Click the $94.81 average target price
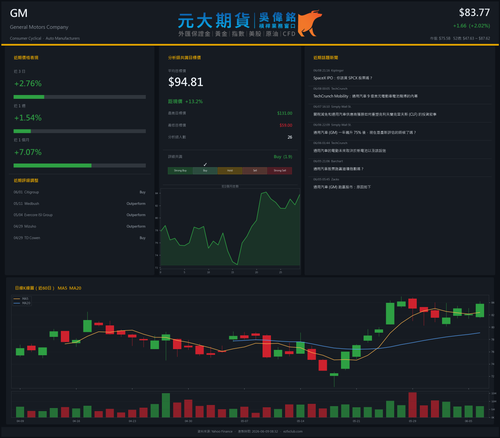The width and height of the screenshot is (500, 438). click(186, 82)
